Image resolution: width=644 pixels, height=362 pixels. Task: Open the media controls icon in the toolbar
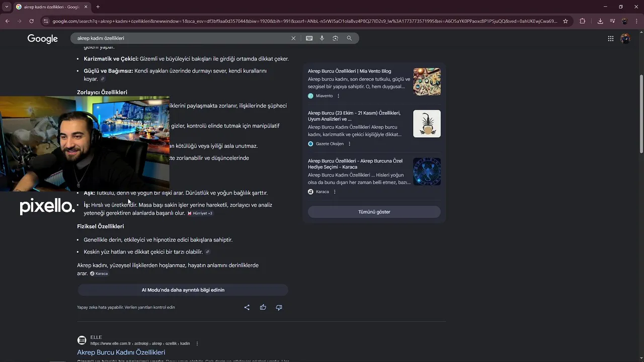point(612,21)
